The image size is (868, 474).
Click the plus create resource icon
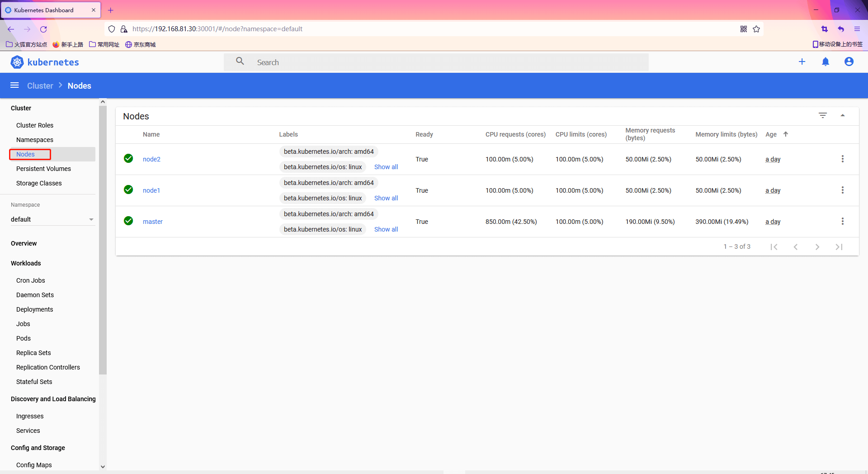(x=802, y=62)
